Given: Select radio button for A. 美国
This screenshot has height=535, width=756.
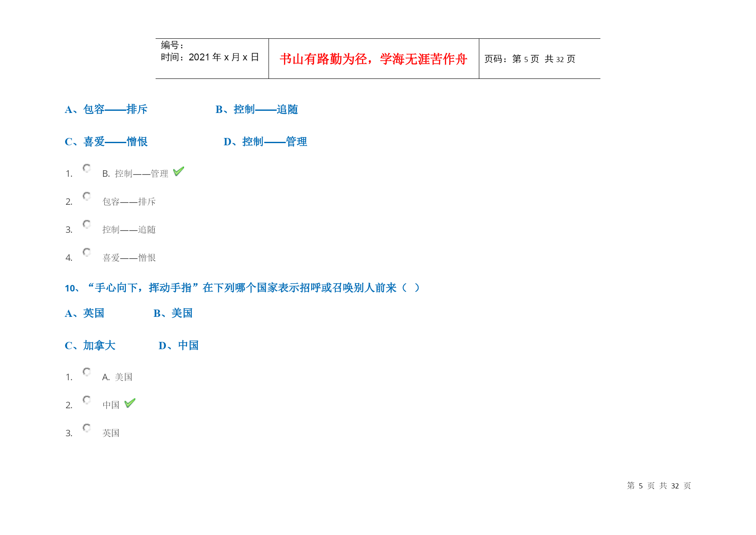Looking at the screenshot, I should point(87,372).
